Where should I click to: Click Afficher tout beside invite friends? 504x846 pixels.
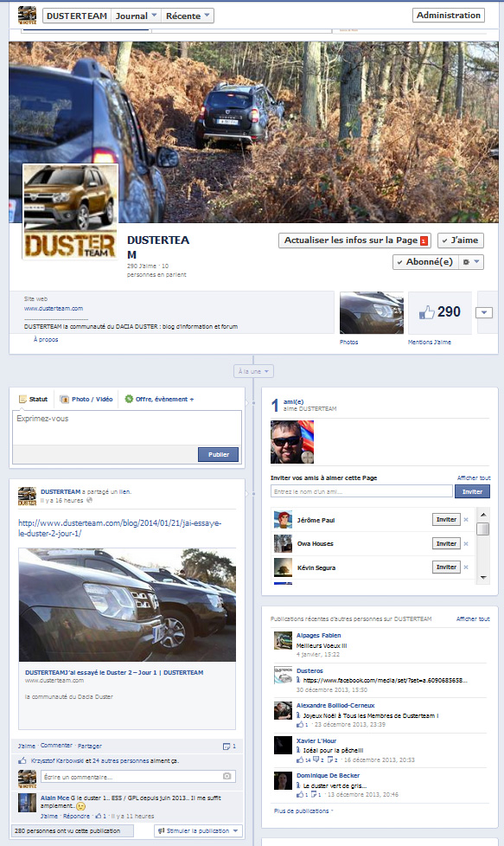click(x=474, y=478)
